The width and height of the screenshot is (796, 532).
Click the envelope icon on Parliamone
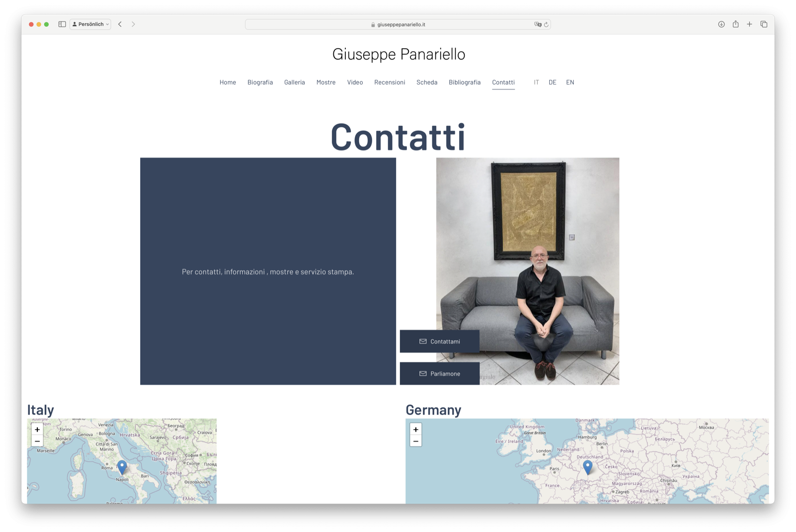[423, 374]
